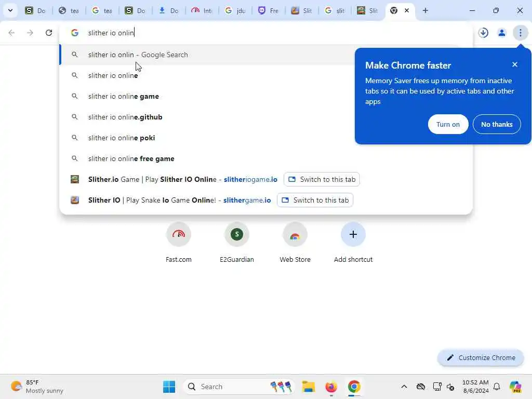
Task: Open the profile avatar icon
Action: pos(501,33)
